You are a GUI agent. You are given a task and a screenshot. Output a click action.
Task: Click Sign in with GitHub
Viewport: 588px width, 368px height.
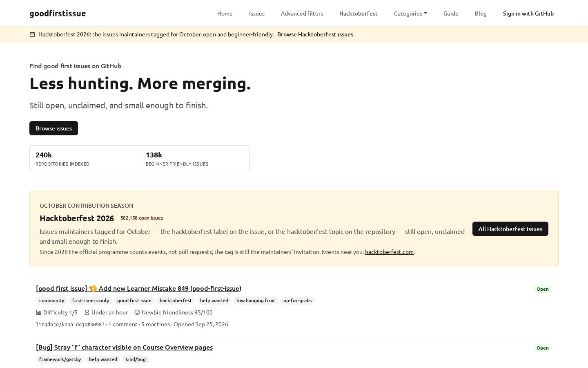tap(528, 13)
